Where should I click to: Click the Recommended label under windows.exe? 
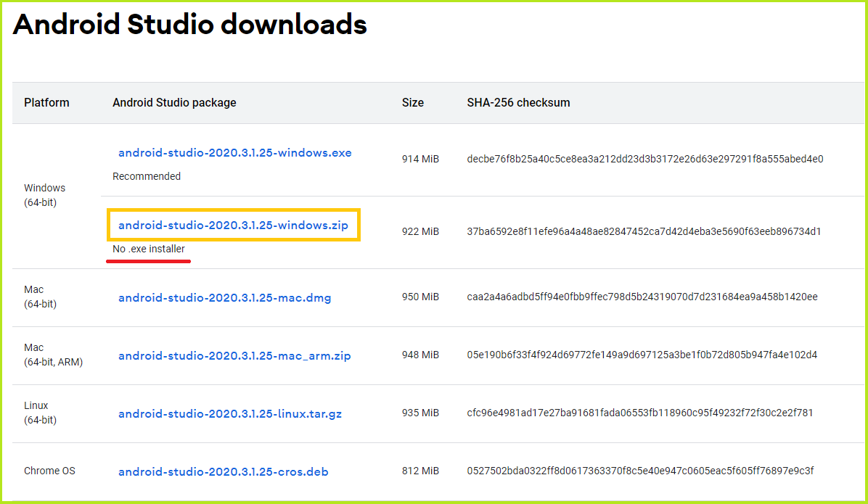tap(146, 176)
